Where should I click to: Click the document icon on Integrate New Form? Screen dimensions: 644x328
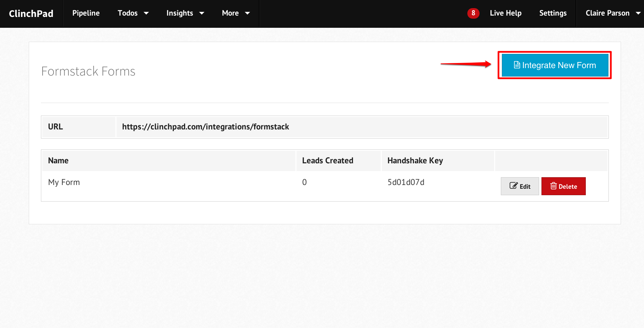[x=517, y=65]
